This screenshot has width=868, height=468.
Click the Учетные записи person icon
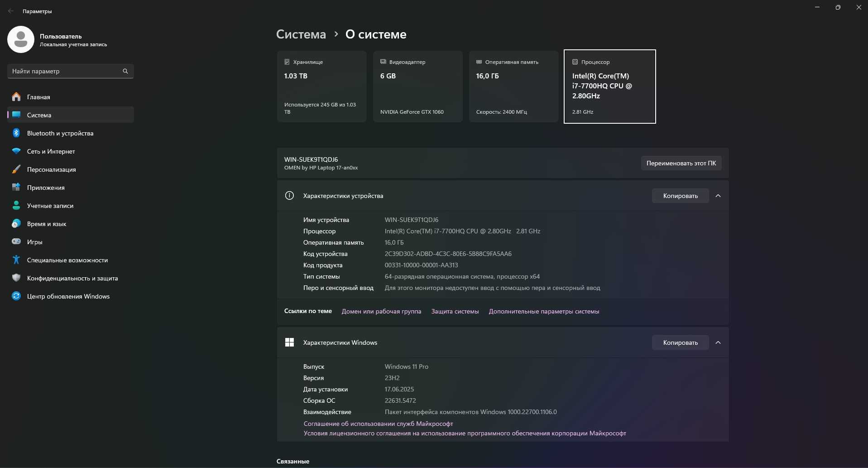tap(16, 205)
